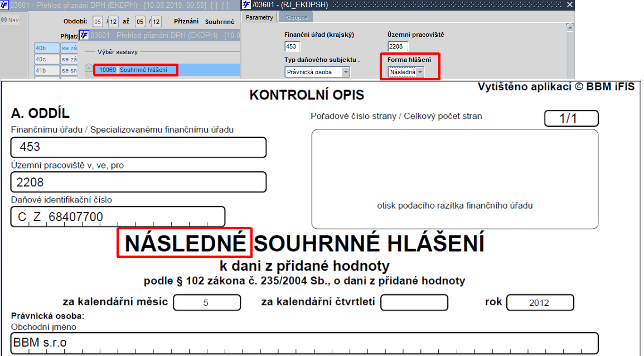644x356 pixels.
Task: Click the scroll-up arrow in Parametry panel
Action: 570,27
